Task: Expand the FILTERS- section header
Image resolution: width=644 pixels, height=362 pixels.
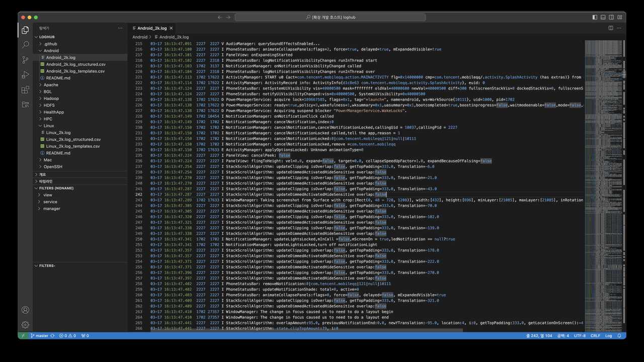Action: 80,265
